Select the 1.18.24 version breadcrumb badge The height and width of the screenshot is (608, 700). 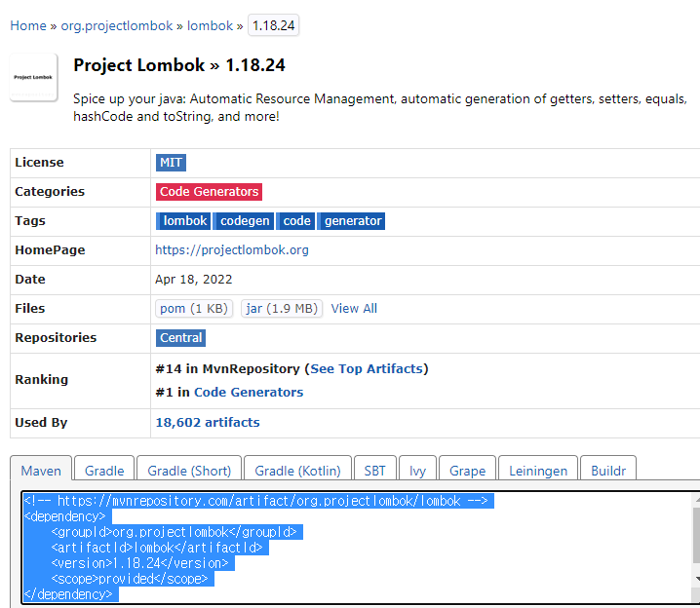pyautogui.click(x=273, y=25)
